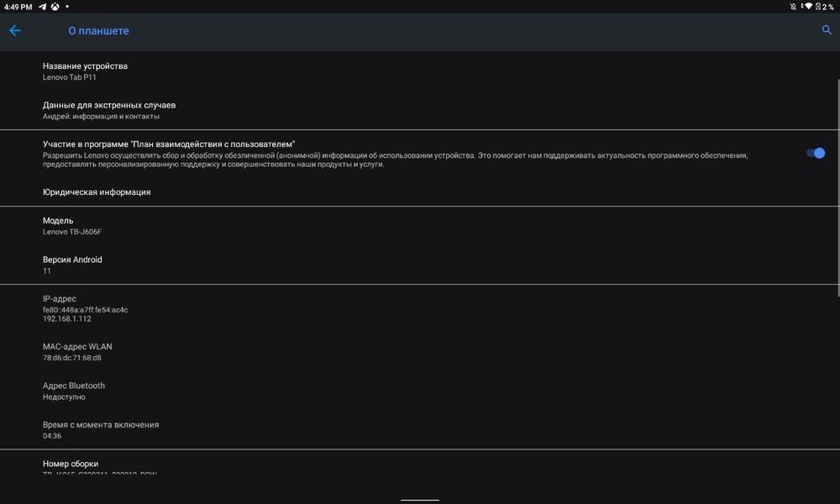This screenshot has width=840, height=504.
Task: Open the "Название устройства" setting
Action: 420,71
